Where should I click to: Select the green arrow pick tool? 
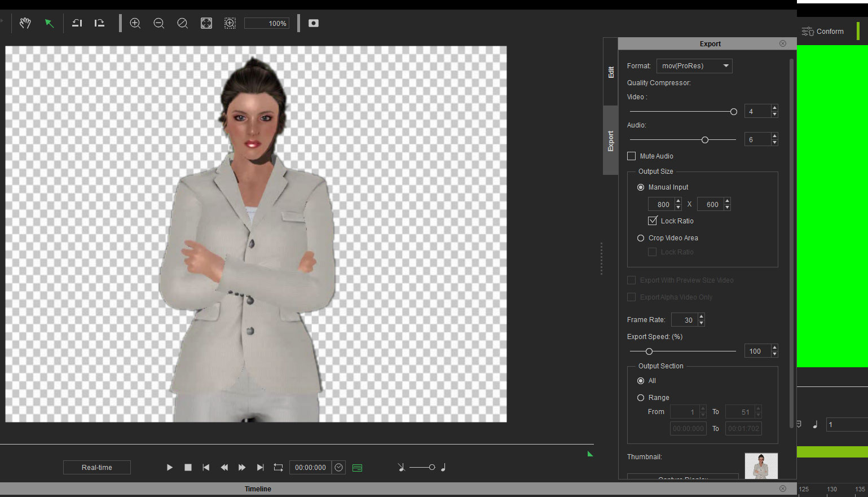pos(49,23)
